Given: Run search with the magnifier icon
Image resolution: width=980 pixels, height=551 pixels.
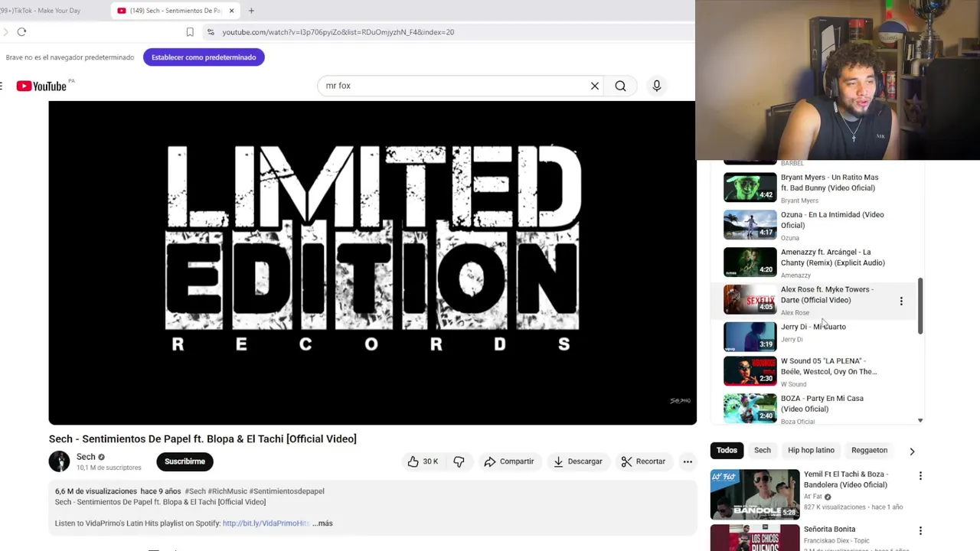Looking at the screenshot, I should [620, 86].
